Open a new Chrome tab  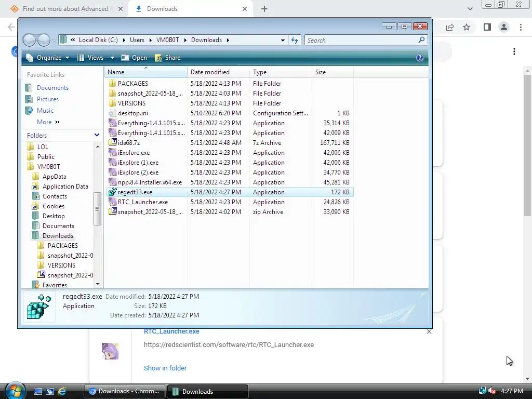pos(264,9)
